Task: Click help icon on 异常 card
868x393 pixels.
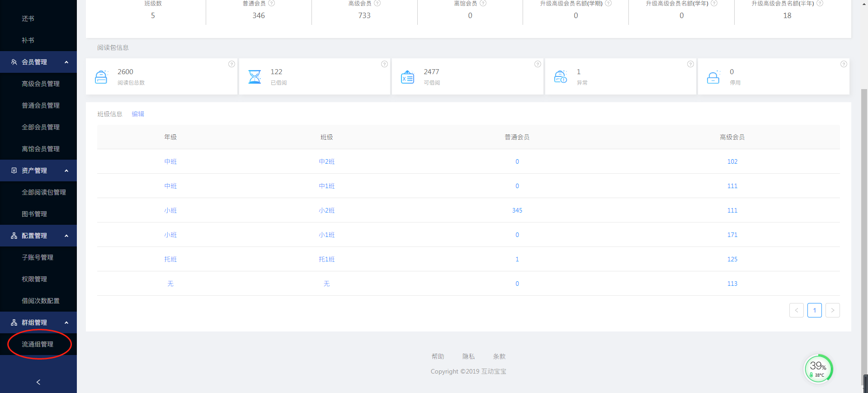Action: pos(690,64)
